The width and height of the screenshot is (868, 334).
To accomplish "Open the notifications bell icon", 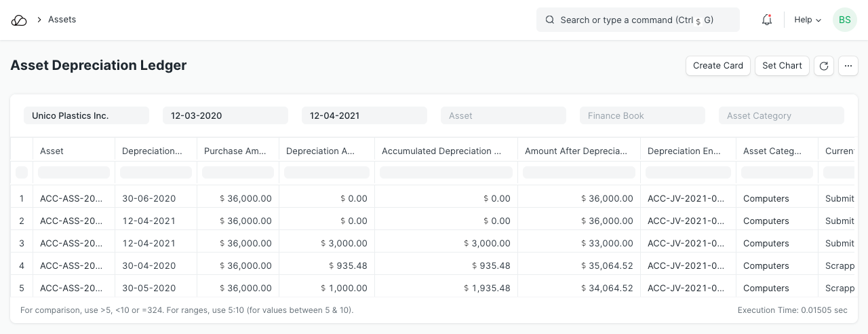I will click(767, 20).
